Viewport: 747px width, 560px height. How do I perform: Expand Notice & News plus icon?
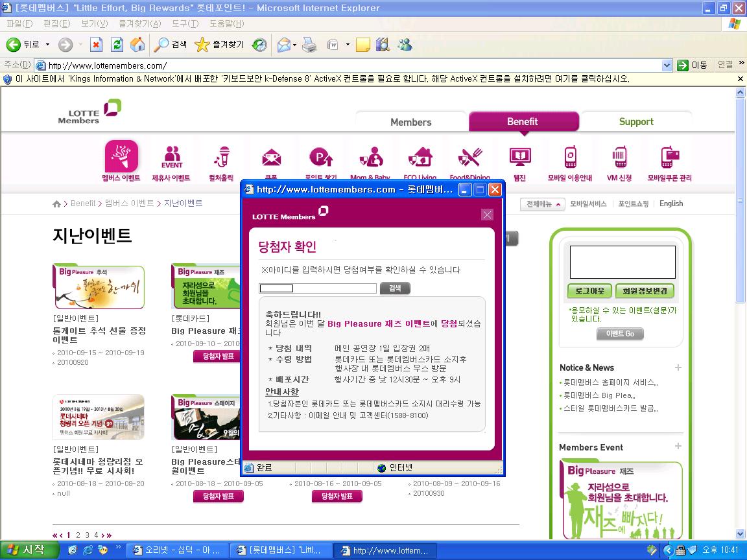[x=678, y=367]
